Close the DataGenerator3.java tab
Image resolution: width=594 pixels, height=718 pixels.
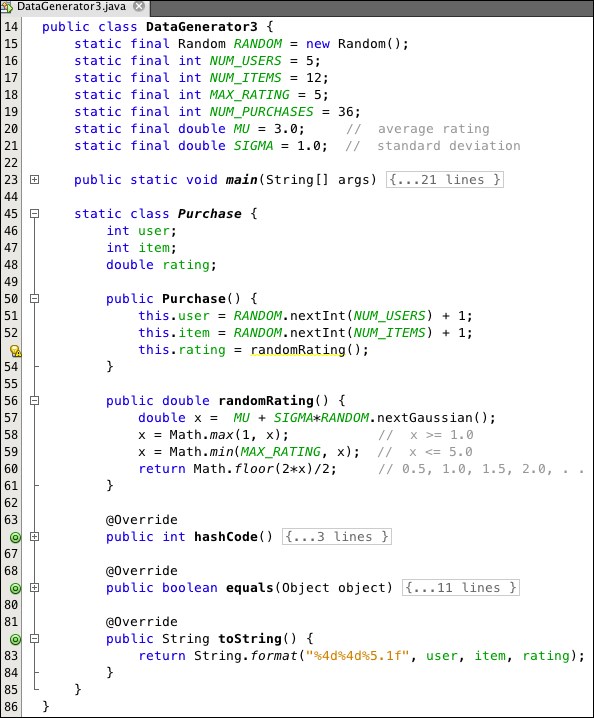click(x=139, y=6)
